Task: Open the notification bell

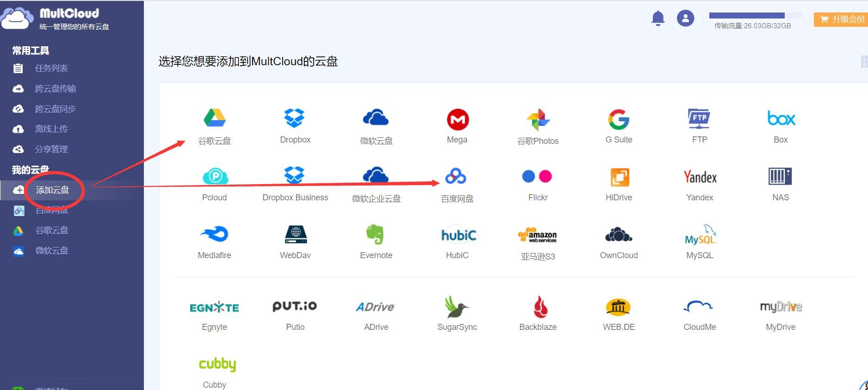Action: tap(657, 19)
